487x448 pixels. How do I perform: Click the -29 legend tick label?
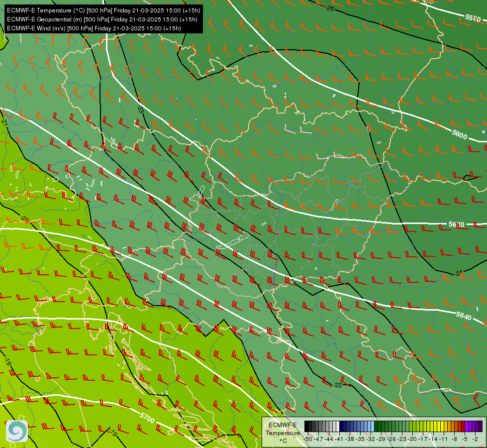pos(381,439)
